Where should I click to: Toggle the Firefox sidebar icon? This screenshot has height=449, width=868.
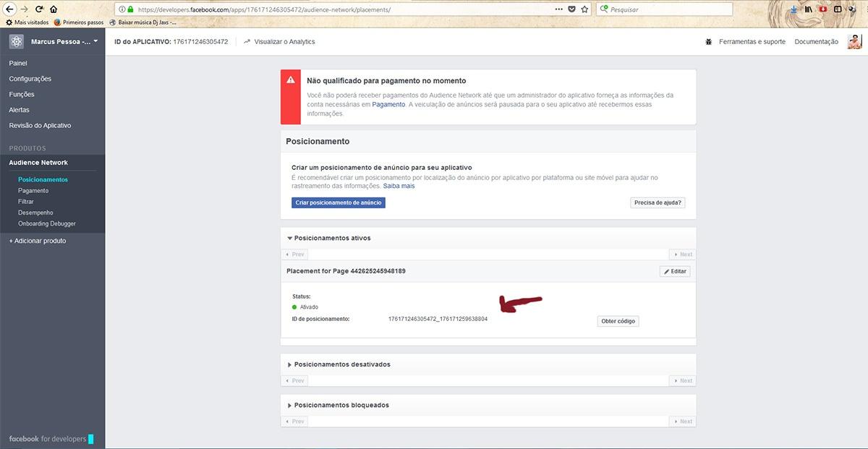tap(838, 9)
